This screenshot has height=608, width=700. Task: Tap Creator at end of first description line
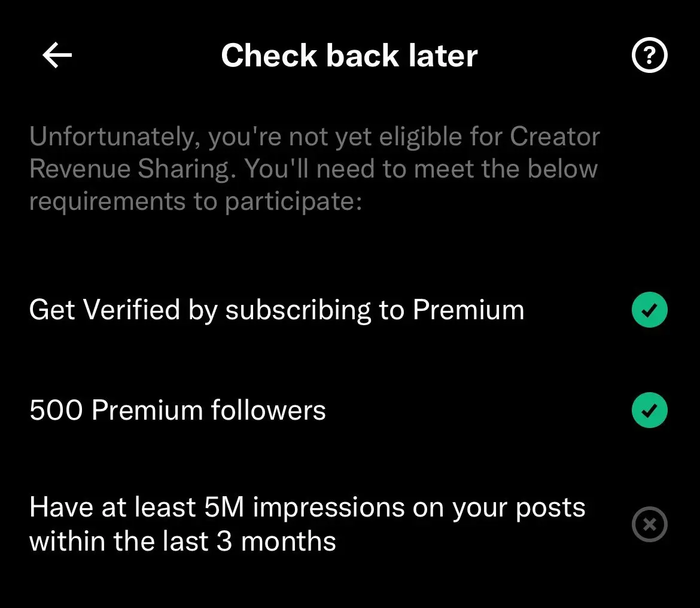coord(555,136)
